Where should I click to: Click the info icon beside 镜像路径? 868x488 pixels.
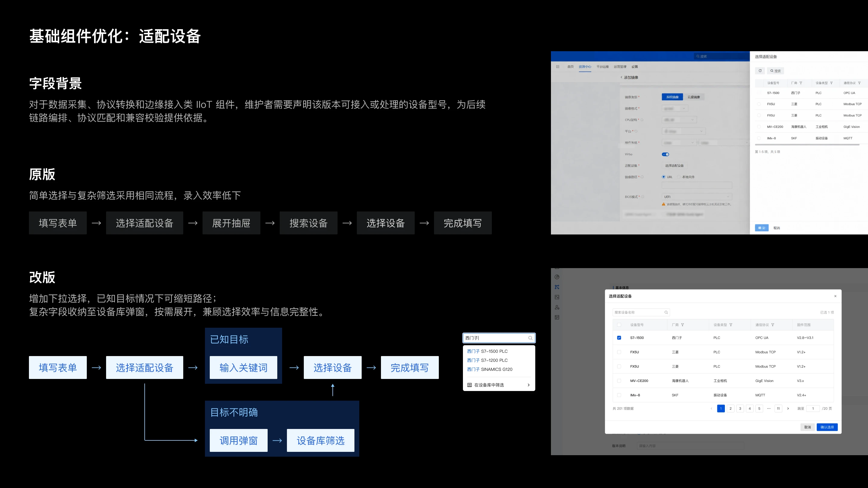(642, 177)
